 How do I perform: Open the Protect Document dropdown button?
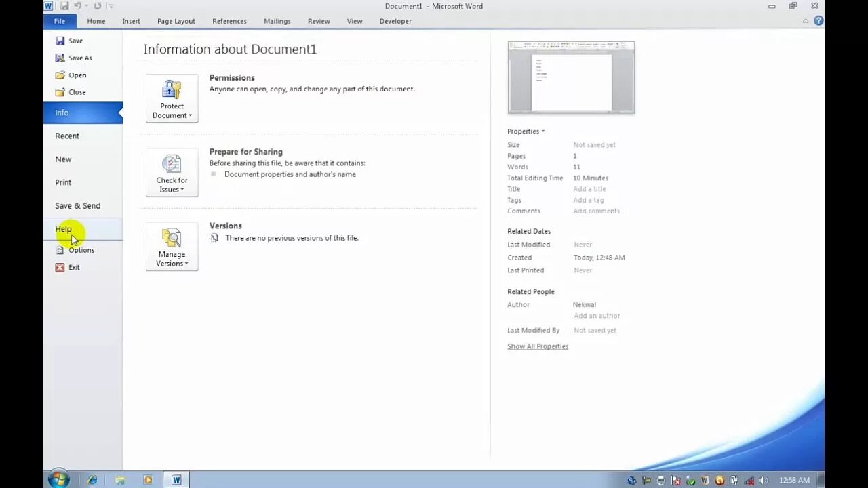coord(172,98)
